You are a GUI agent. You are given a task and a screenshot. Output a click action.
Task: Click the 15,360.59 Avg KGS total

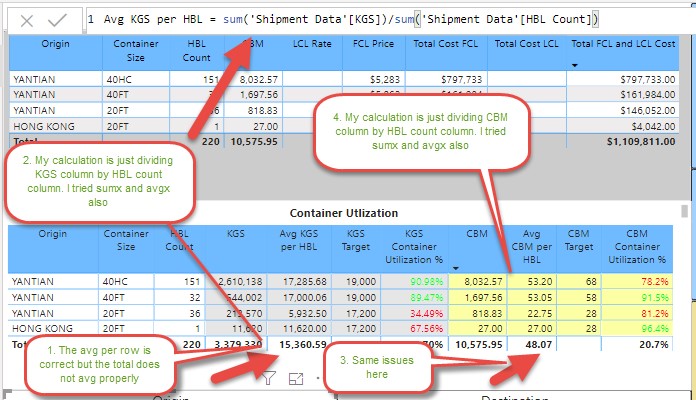click(303, 345)
